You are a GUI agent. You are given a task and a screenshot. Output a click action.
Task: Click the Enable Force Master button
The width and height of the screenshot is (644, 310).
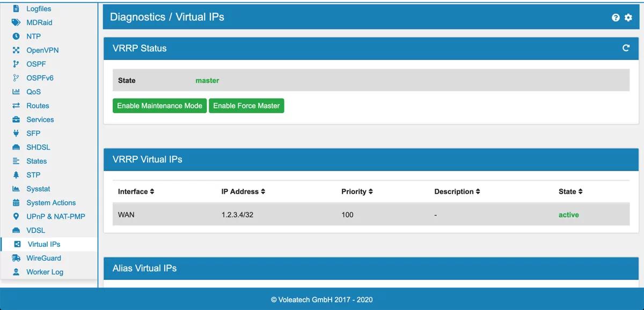246,106
